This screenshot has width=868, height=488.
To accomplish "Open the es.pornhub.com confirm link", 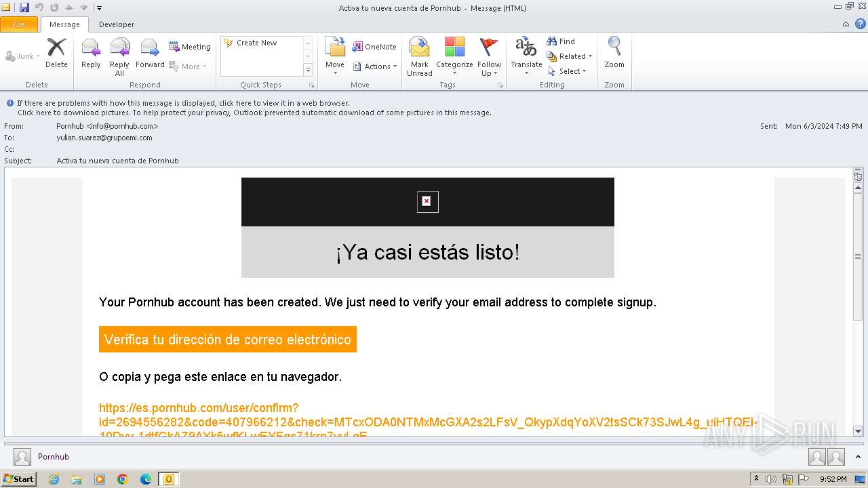I will pos(427,422).
